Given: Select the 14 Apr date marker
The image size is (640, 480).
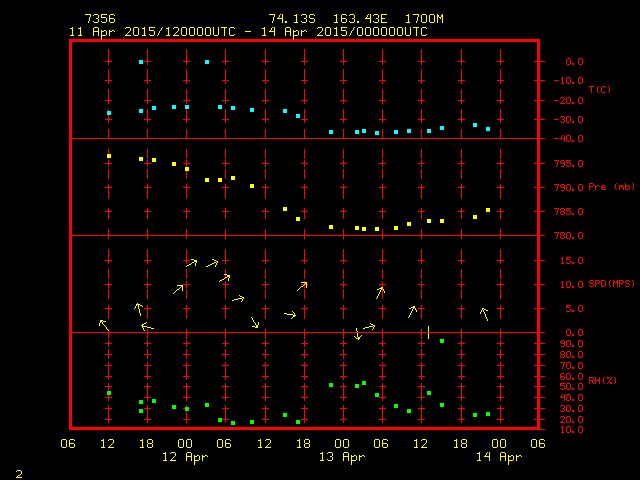Looking at the screenshot, I should click(x=498, y=457).
